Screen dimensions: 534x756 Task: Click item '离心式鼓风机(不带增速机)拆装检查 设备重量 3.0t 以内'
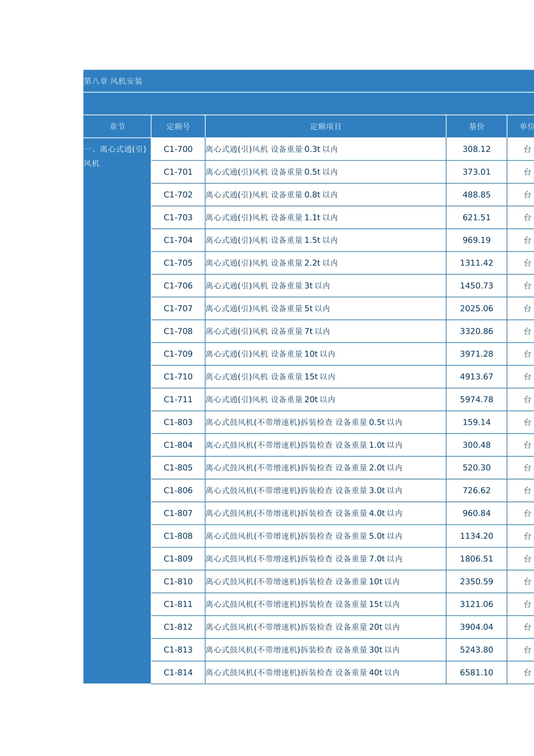pos(304,490)
